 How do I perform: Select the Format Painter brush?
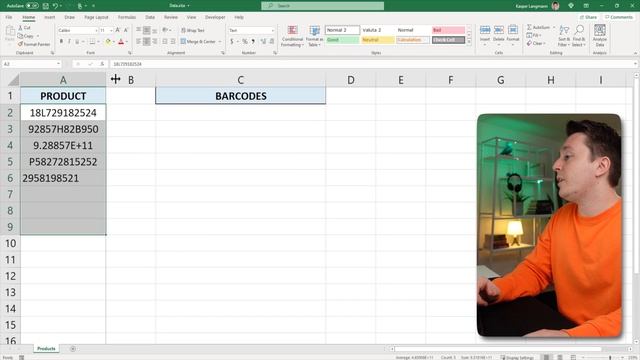[34, 44]
